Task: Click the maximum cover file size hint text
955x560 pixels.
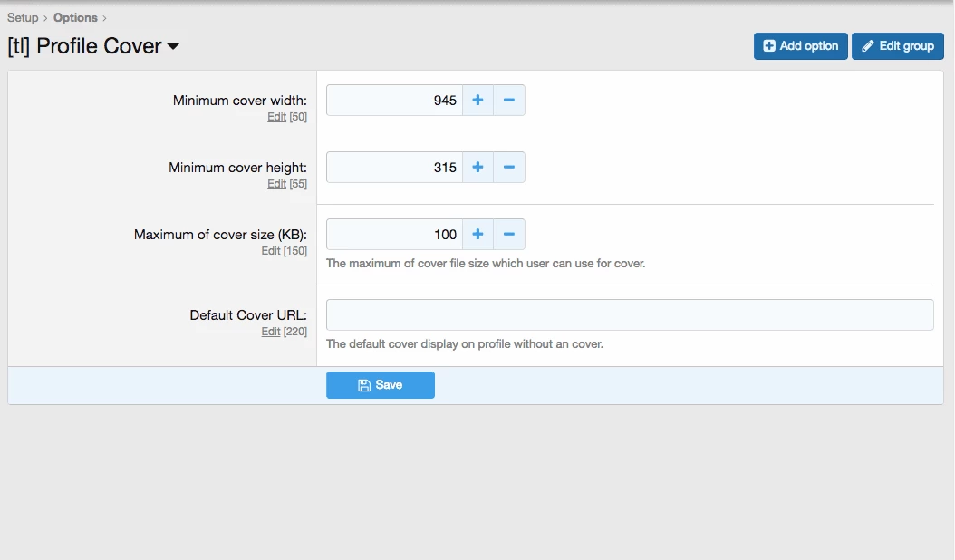Action: 486,264
